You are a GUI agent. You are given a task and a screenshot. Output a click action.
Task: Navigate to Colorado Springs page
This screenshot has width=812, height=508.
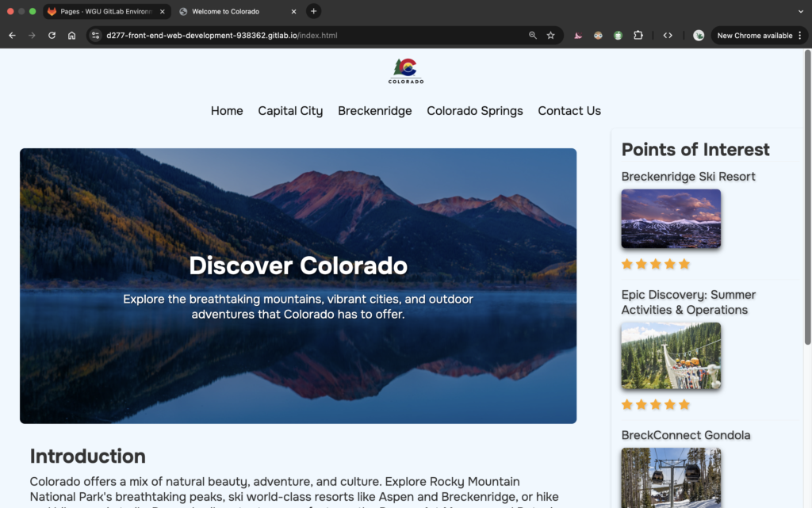coord(474,111)
